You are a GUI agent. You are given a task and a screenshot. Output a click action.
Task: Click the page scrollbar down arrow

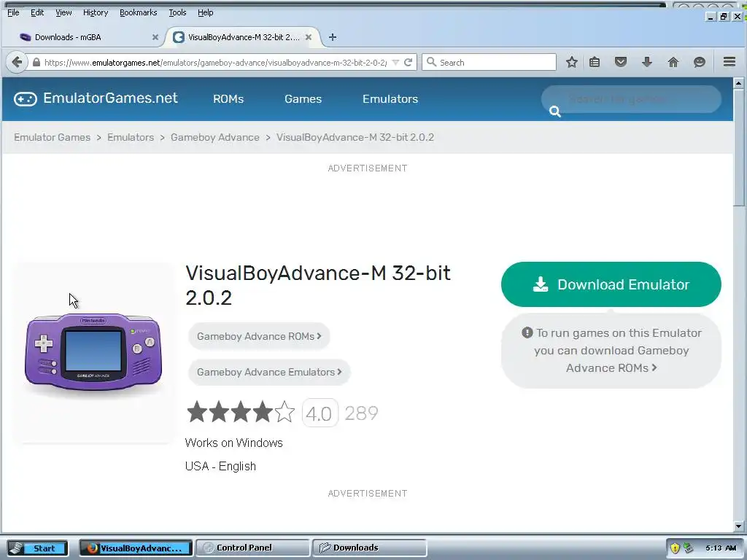[738, 526]
